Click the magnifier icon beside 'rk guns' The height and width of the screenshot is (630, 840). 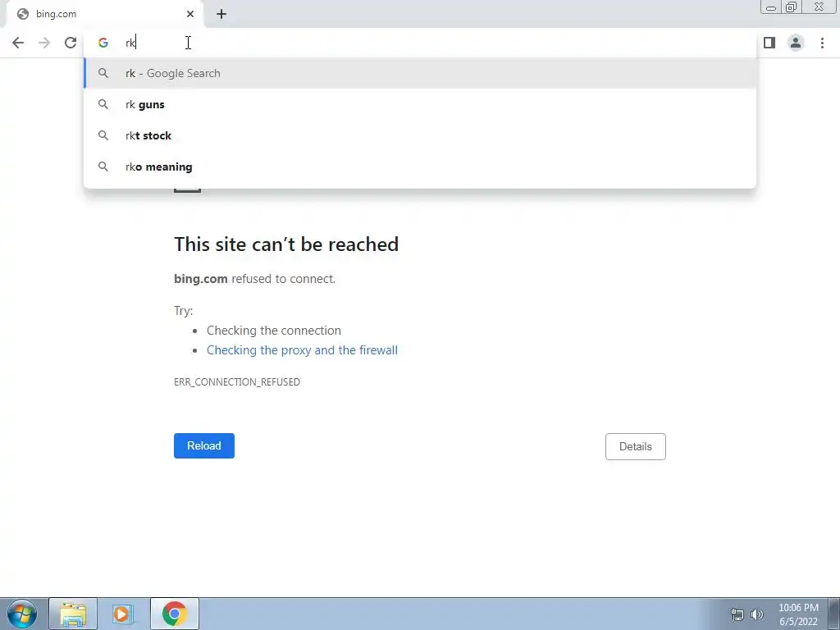pos(103,104)
